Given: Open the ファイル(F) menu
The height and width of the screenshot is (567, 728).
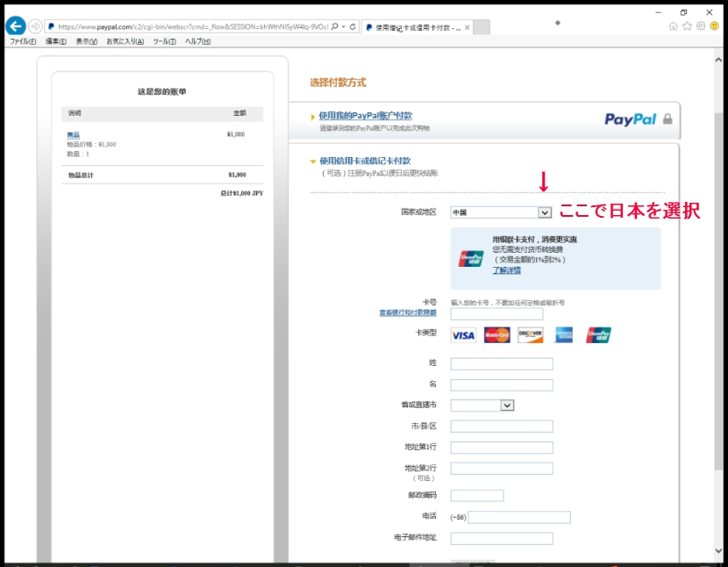Looking at the screenshot, I should [23, 41].
